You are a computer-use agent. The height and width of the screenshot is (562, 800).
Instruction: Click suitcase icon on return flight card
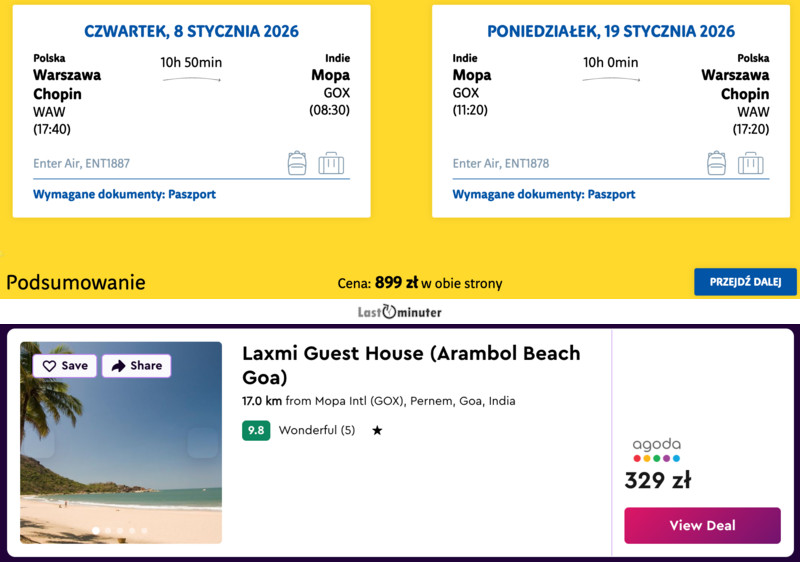click(x=751, y=163)
